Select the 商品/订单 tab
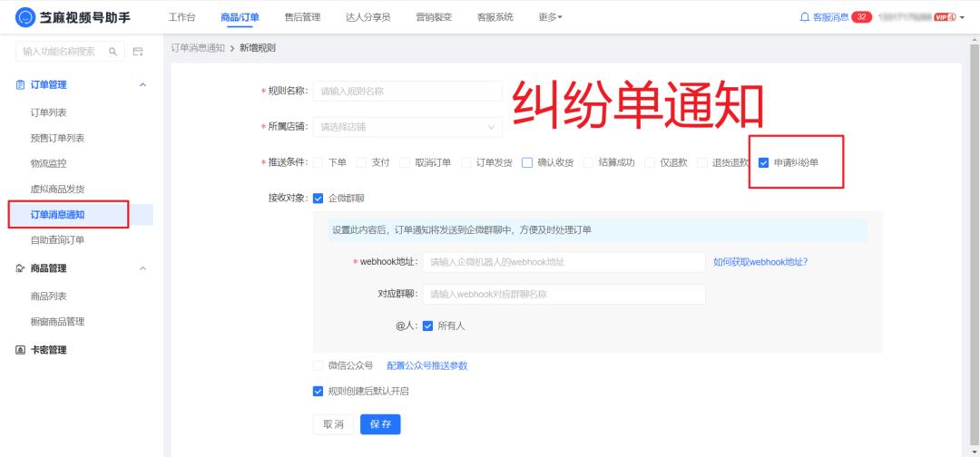 click(x=240, y=17)
